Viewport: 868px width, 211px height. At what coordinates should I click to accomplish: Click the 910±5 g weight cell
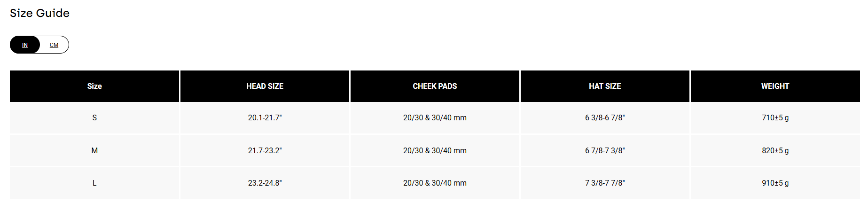tap(775, 183)
